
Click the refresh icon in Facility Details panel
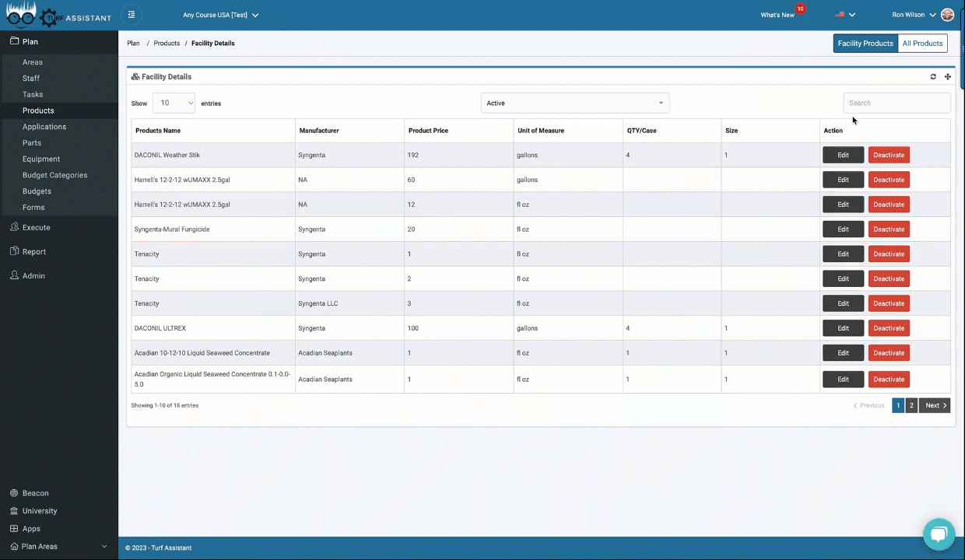(933, 77)
